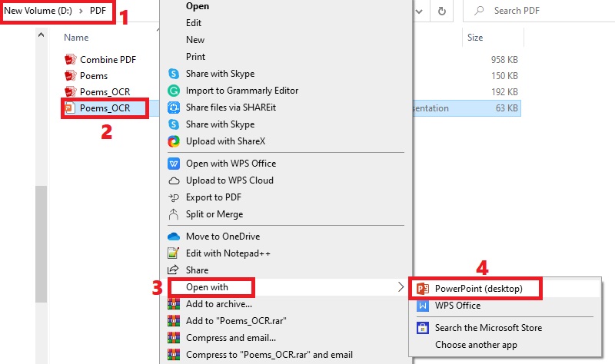615x364 pixels.
Task: Click the breadcrumb chevron after New Volume (D:)
Action: (81, 11)
